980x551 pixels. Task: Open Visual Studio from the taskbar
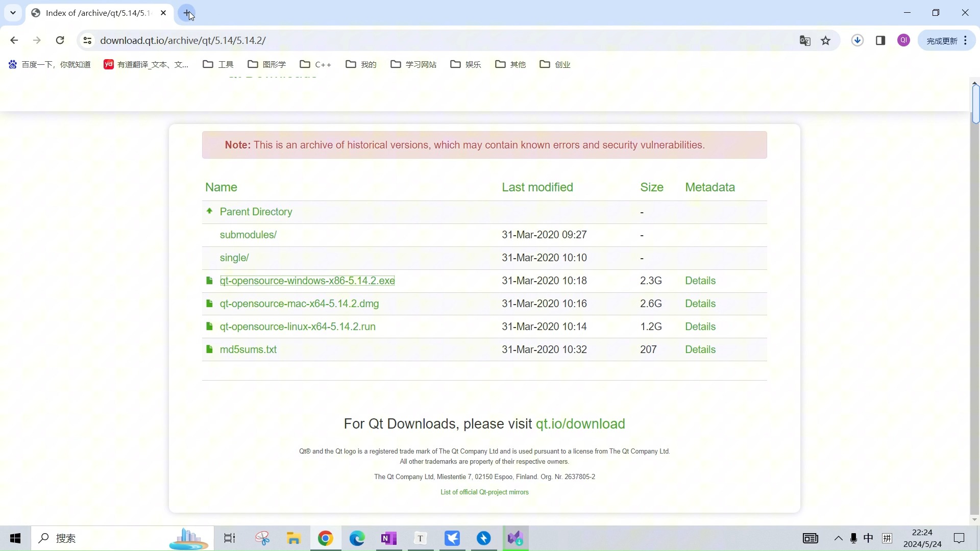(x=516, y=538)
